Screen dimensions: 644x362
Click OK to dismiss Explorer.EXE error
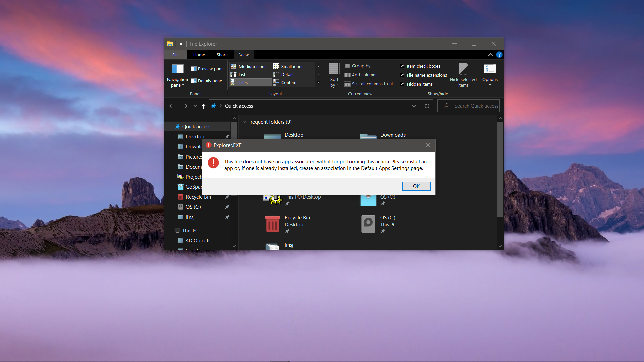tap(416, 186)
